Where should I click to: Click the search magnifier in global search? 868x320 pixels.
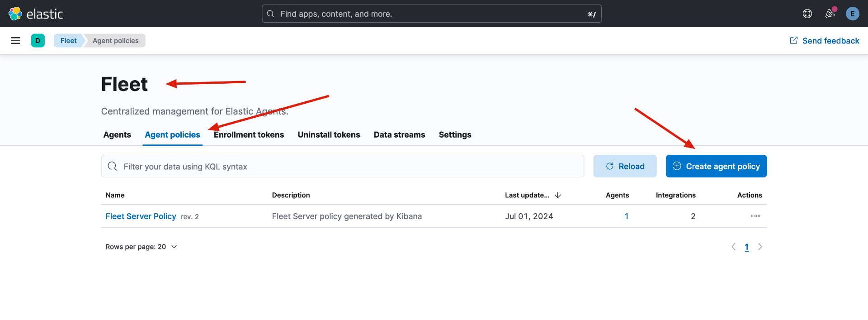tap(270, 14)
